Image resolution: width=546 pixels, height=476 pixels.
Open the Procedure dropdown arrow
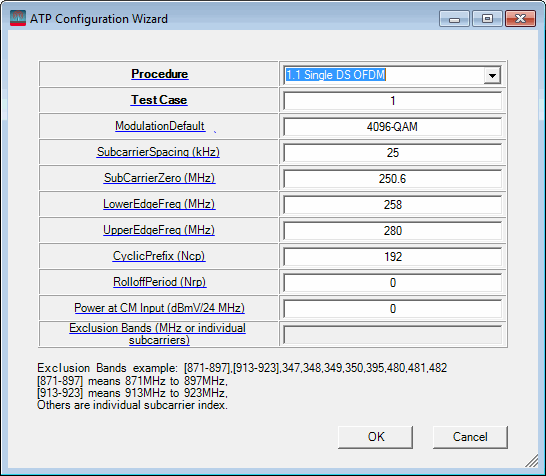click(x=492, y=75)
